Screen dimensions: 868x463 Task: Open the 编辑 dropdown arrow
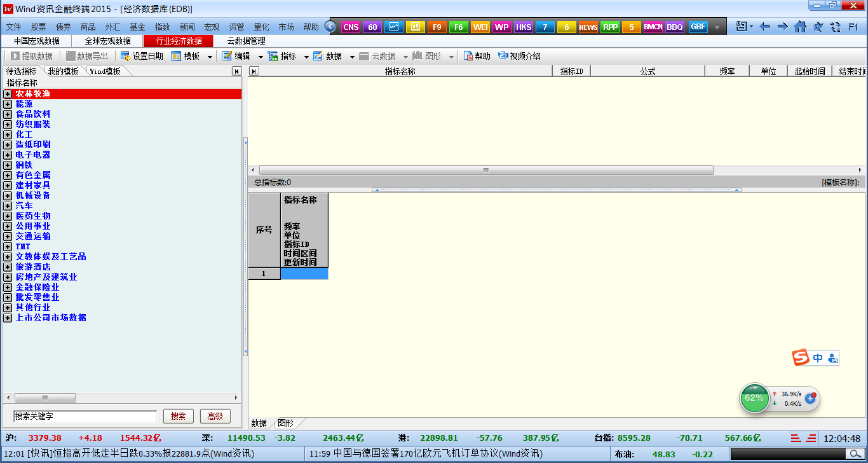(x=261, y=57)
